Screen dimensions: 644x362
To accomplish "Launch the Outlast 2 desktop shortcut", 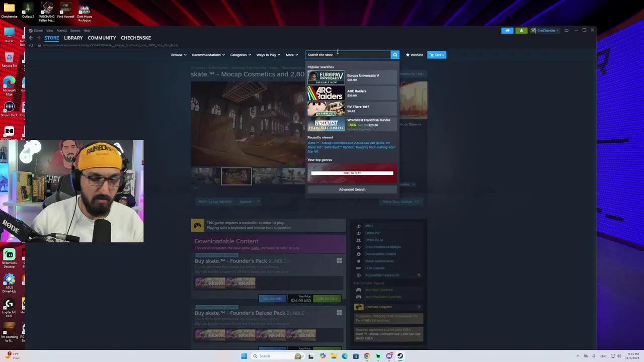I will pos(28,11).
